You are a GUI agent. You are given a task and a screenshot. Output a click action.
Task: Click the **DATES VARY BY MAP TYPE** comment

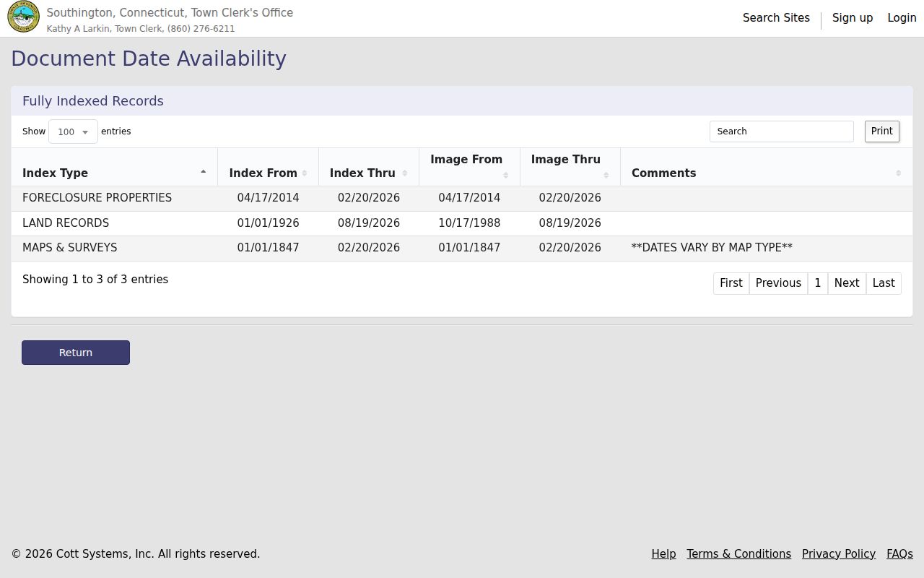[x=712, y=248]
